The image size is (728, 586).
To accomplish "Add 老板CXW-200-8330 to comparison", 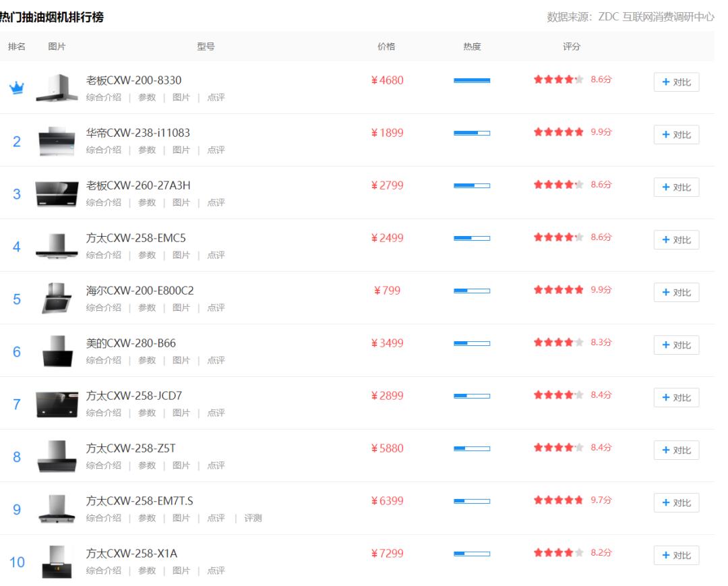I will 676,82.
